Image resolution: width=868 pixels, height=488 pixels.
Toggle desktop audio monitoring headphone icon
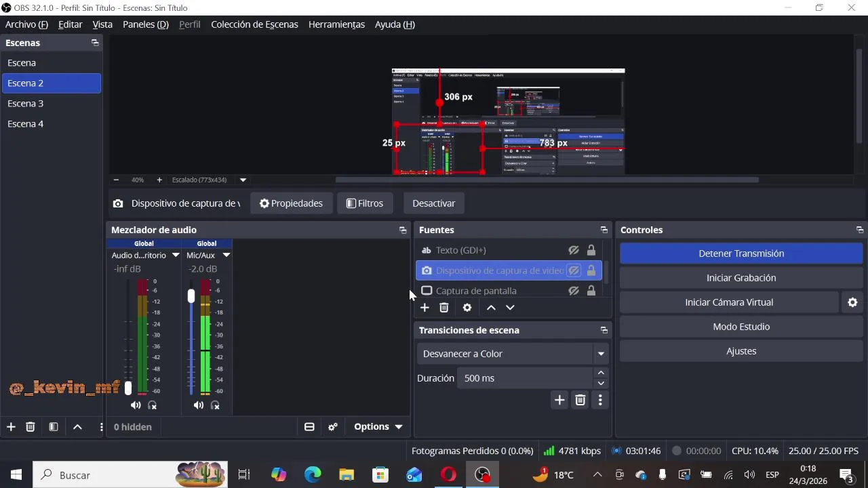tap(153, 405)
